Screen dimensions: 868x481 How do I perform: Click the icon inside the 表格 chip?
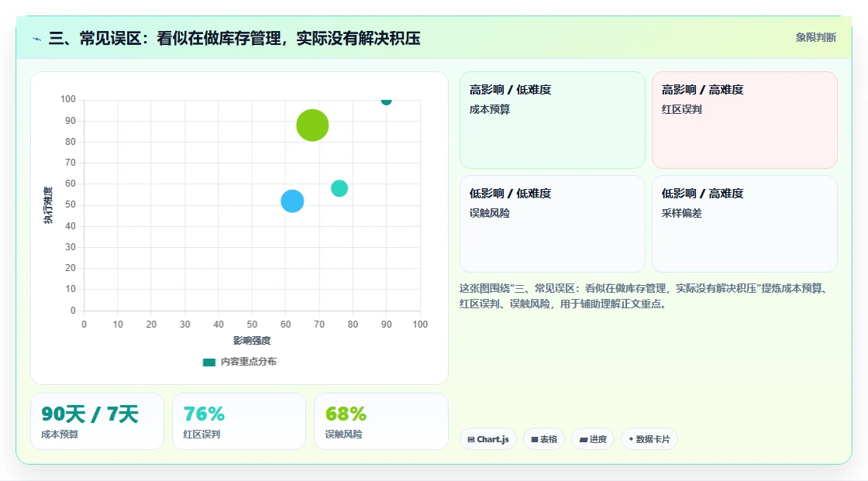tap(535, 439)
